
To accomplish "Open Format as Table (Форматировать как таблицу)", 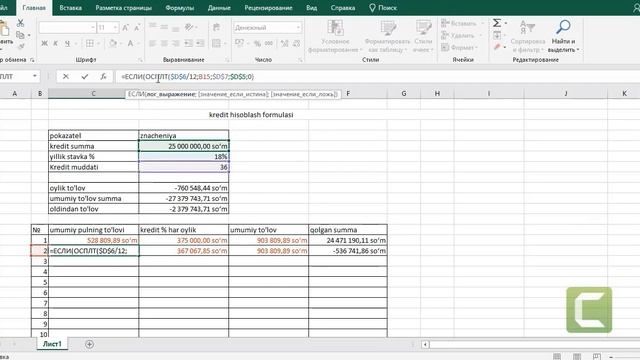I will (x=387, y=37).
